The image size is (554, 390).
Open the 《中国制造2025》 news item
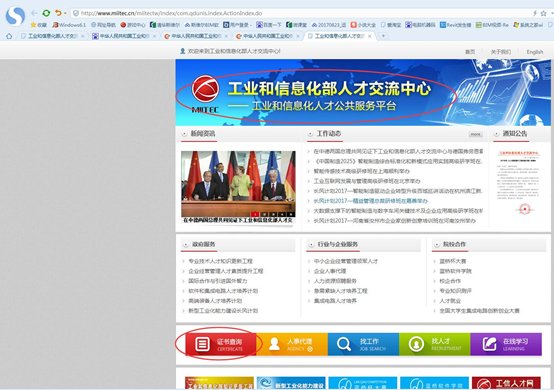[x=398, y=161]
